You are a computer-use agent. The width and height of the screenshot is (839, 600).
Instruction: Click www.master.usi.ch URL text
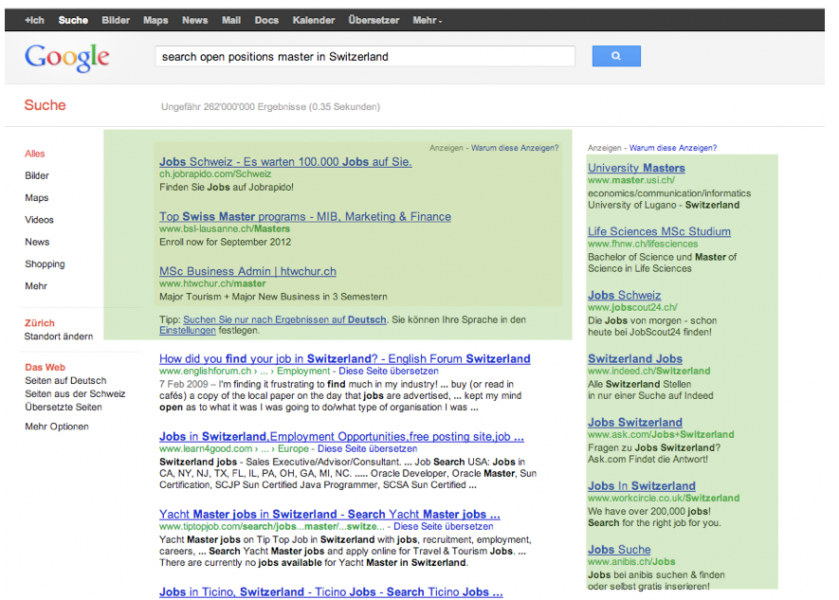coord(631,180)
